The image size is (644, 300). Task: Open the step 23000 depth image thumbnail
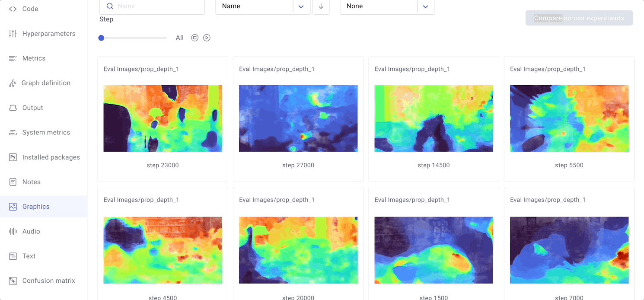pyautogui.click(x=163, y=118)
